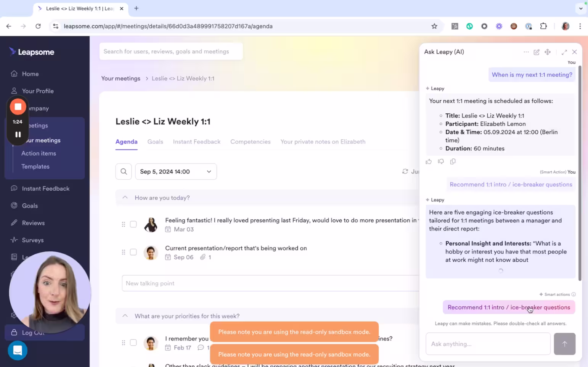Screen dimensions: 588x367
Task: Switch to the Goals tab
Action: coord(155,142)
